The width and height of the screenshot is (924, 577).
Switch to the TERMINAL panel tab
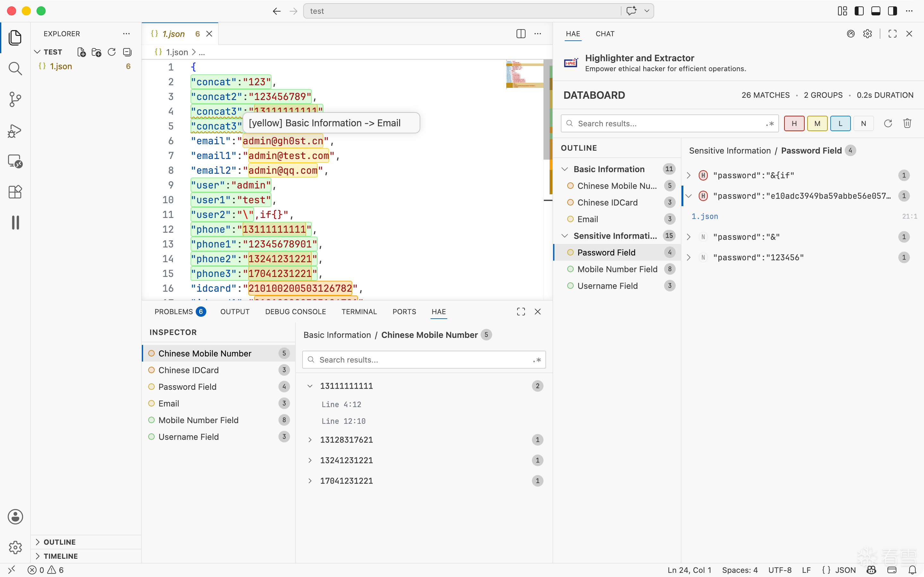(359, 311)
